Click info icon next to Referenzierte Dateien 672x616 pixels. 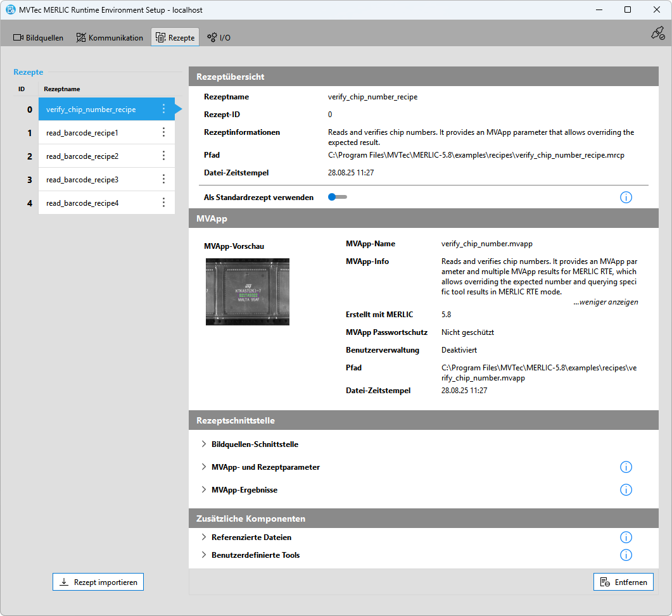(626, 537)
